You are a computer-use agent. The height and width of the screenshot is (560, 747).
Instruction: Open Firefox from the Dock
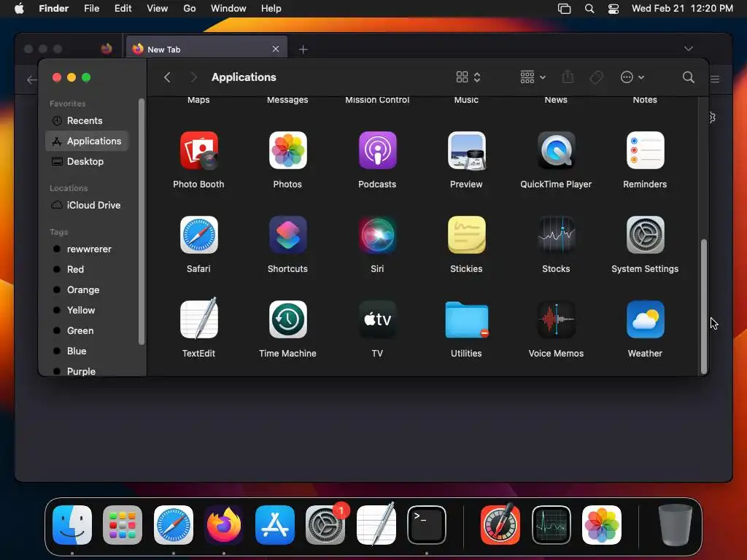click(224, 525)
